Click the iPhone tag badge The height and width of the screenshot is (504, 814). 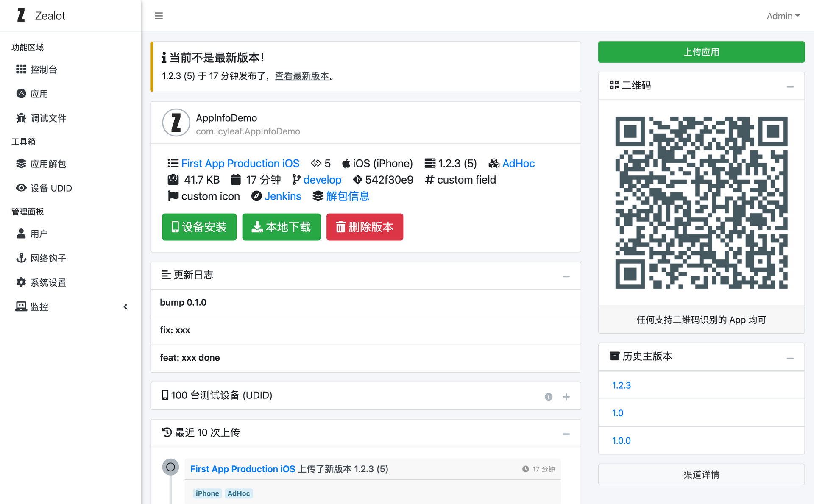[207, 493]
